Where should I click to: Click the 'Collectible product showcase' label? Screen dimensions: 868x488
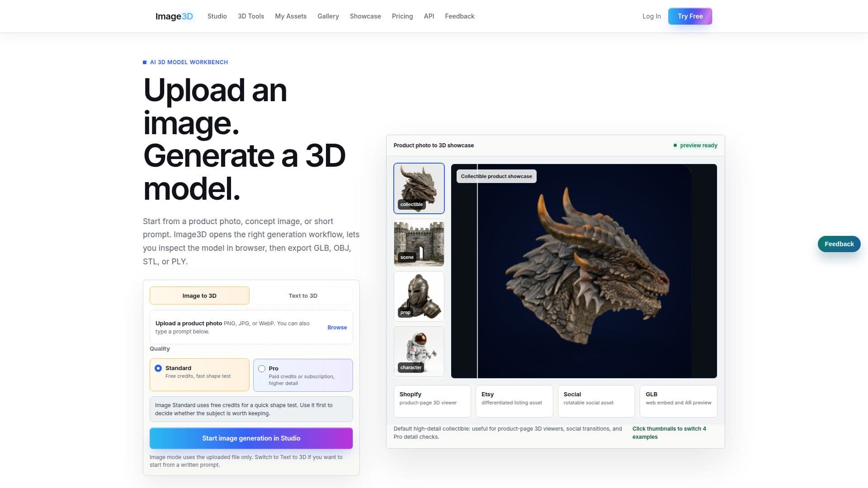(496, 176)
